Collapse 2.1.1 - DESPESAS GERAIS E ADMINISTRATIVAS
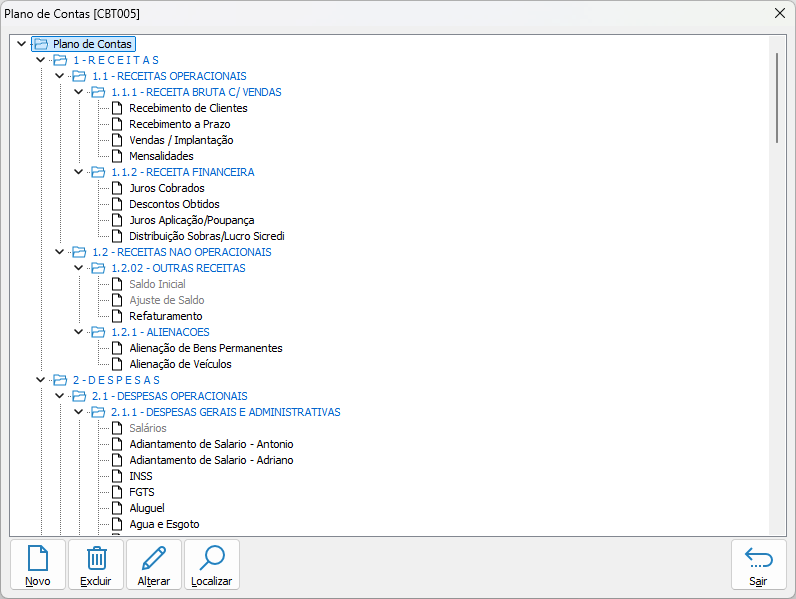 (x=79, y=412)
